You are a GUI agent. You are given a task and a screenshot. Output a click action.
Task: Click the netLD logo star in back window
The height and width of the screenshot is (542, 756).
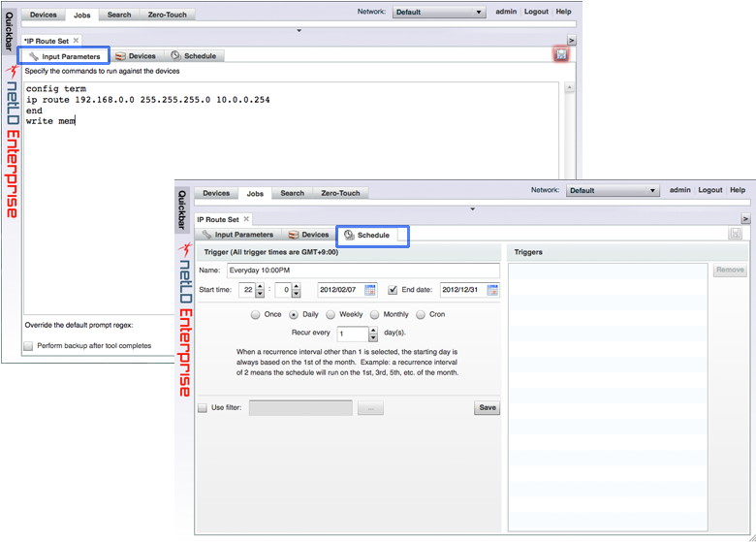tap(12, 72)
